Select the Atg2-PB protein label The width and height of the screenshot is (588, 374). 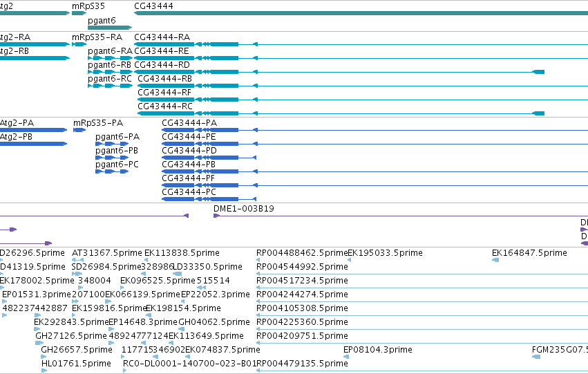pyautogui.click(x=16, y=137)
